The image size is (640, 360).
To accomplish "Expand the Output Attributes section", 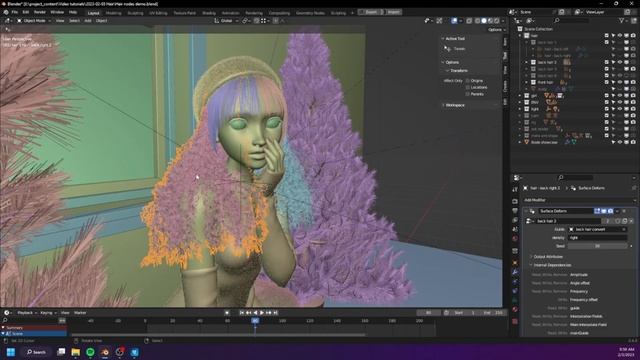I will 548,257.
